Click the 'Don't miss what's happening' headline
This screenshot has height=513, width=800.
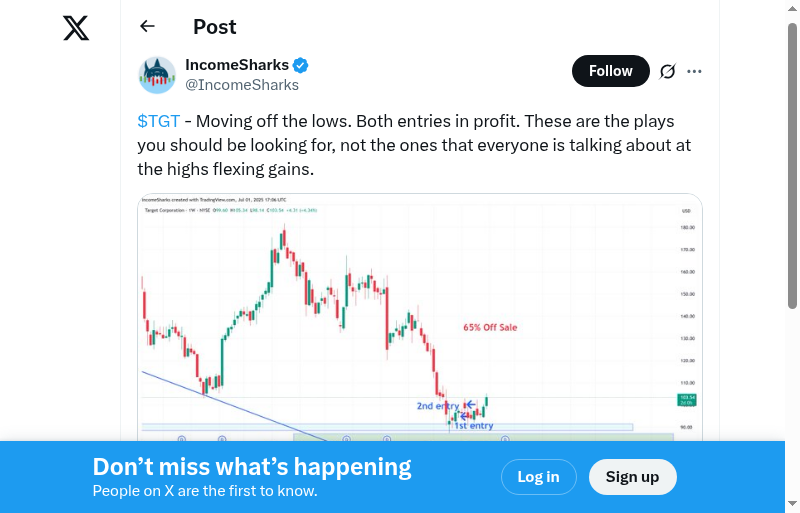[252, 466]
